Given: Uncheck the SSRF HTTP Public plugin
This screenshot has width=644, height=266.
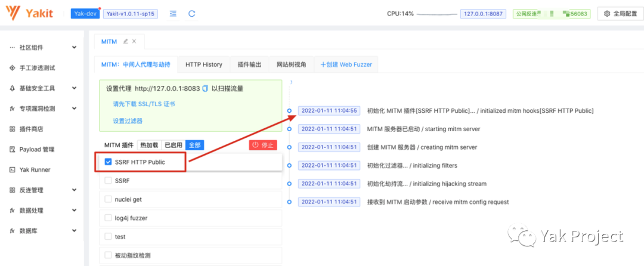Looking at the screenshot, I should click(x=109, y=162).
